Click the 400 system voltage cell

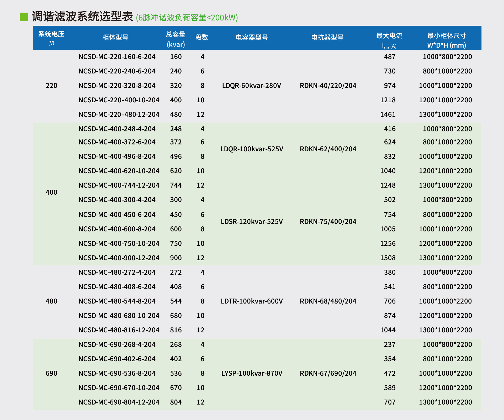pyautogui.click(x=51, y=193)
